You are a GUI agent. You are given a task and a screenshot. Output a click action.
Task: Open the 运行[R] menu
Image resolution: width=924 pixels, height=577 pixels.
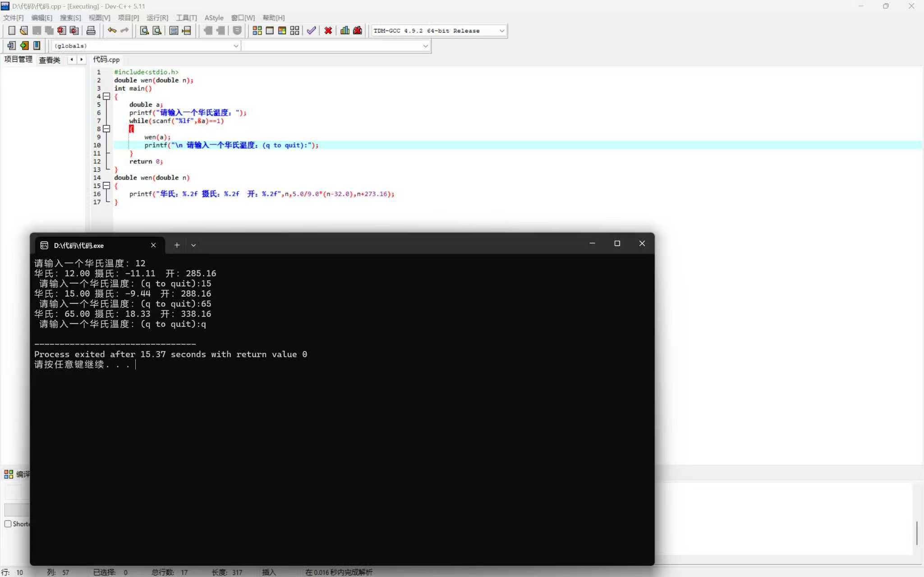point(157,18)
